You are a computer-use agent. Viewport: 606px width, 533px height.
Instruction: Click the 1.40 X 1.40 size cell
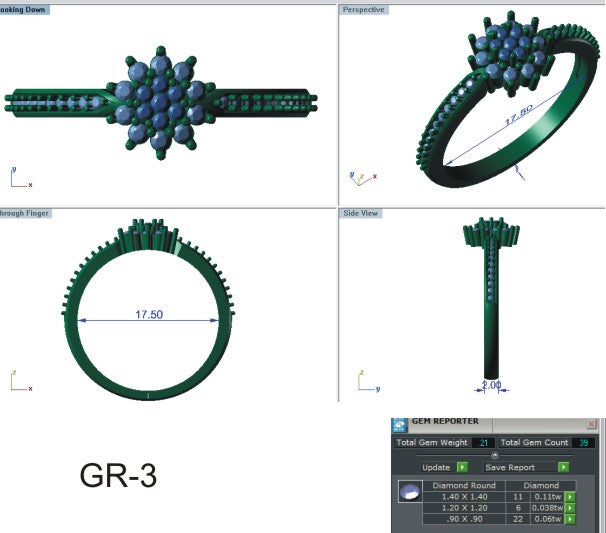click(464, 497)
